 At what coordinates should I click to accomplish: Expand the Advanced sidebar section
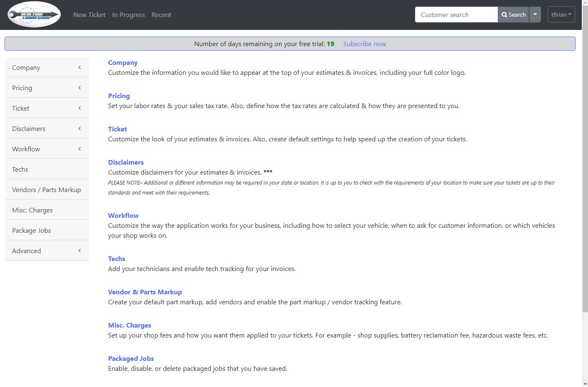47,251
